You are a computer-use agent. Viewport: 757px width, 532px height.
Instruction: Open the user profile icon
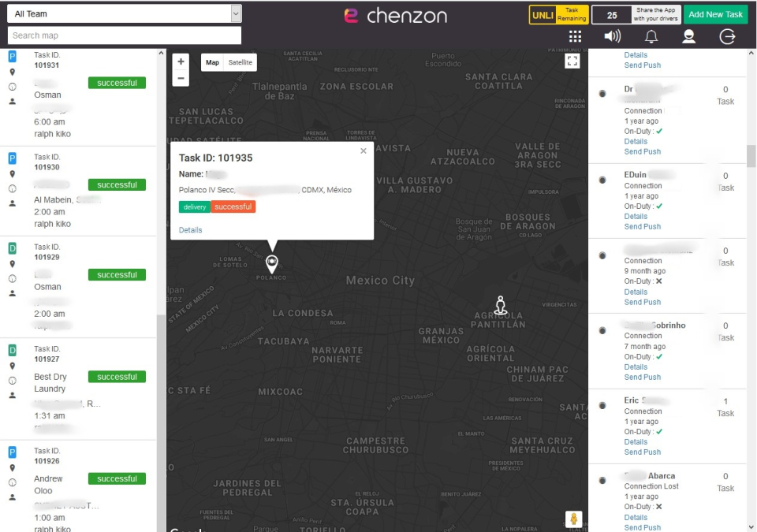click(688, 36)
